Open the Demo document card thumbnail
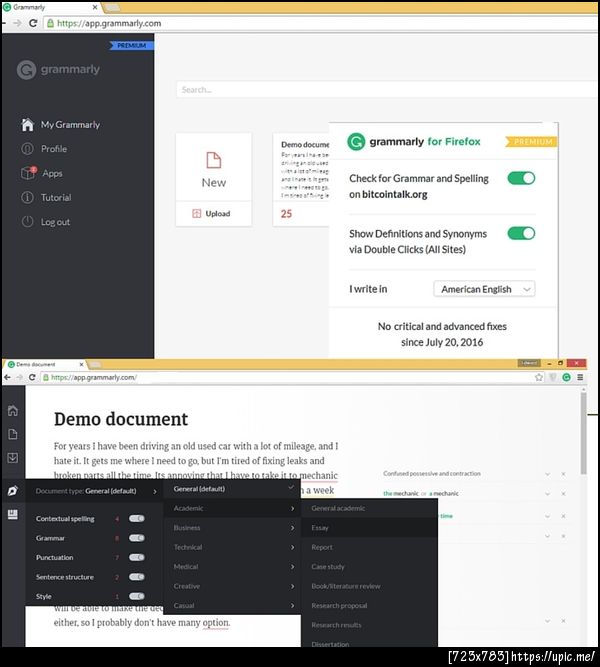 (301, 180)
